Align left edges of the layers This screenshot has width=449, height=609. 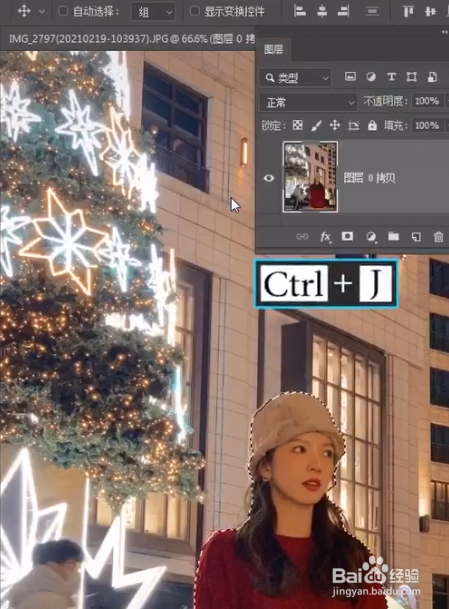300,11
